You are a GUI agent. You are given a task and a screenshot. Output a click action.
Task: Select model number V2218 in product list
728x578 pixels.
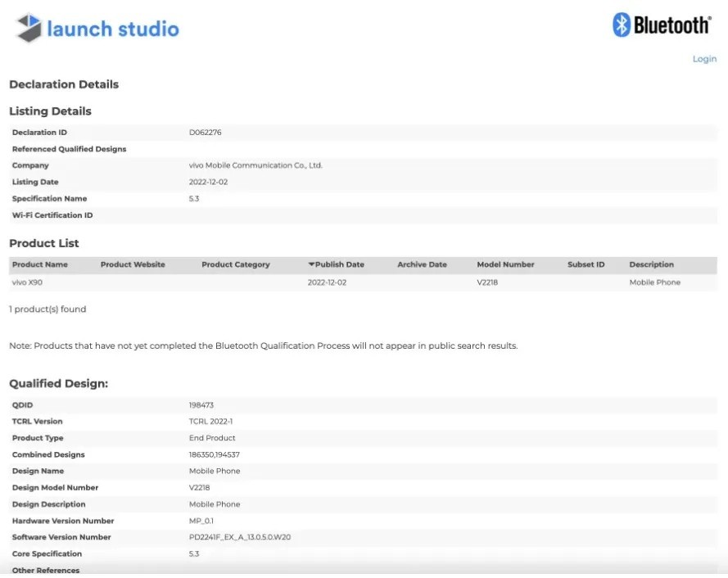click(x=487, y=282)
